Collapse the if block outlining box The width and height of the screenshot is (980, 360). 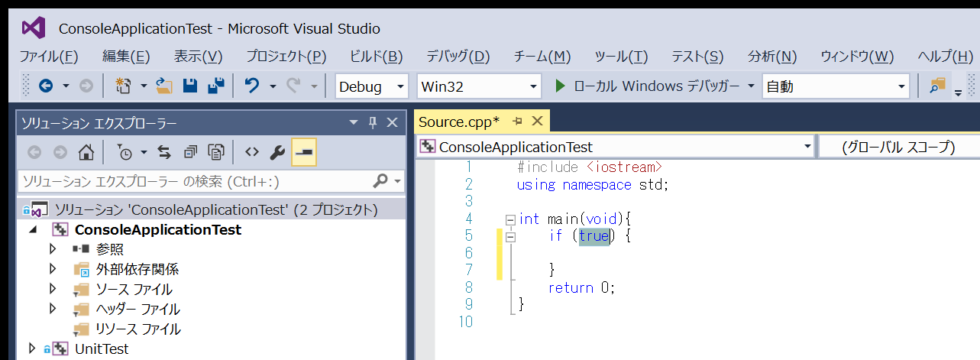(510, 236)
